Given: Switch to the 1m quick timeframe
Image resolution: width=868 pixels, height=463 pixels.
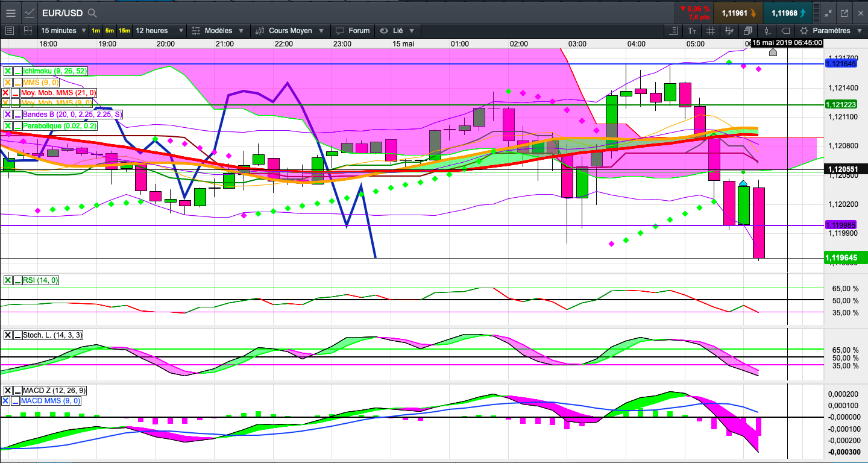Looking at the screenshot, I should pos(96,31).
